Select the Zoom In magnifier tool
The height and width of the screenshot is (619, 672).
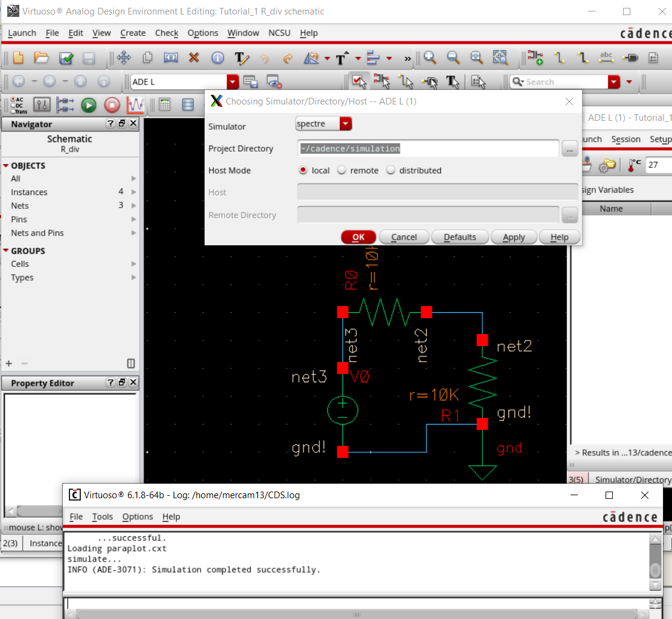[x=430, y=58]
